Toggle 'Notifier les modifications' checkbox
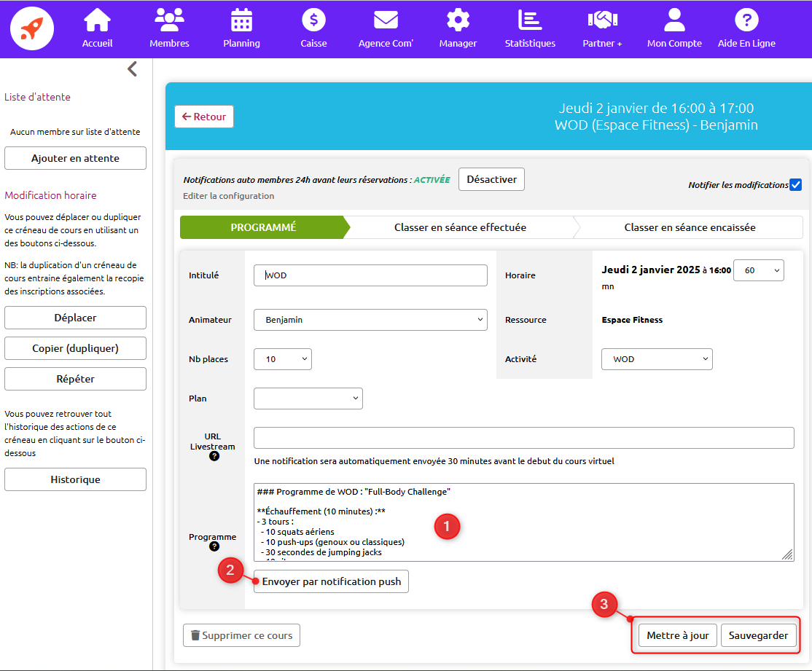812x671 pixels. (x=795, y=185)
